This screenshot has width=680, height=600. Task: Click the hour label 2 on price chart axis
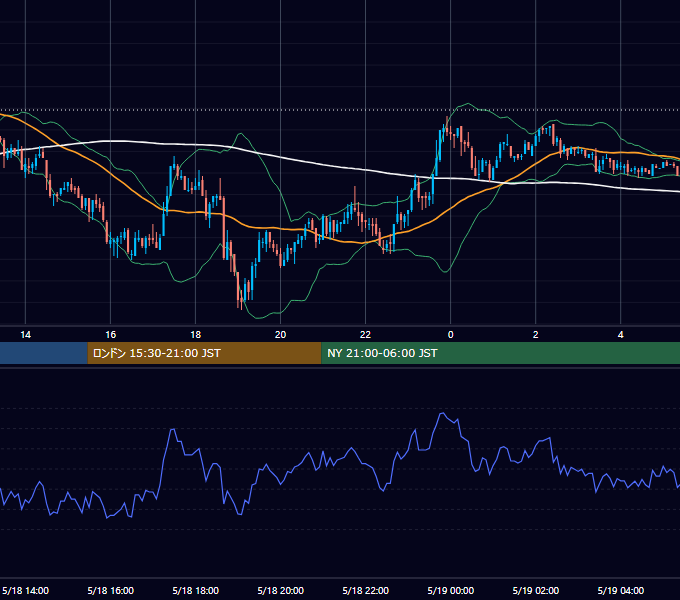pos(536,334)
